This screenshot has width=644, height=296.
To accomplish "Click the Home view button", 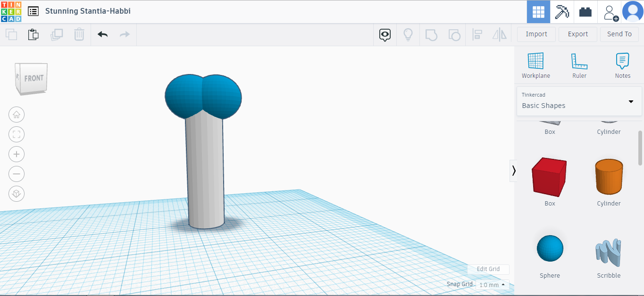I will tap(17, 115).
